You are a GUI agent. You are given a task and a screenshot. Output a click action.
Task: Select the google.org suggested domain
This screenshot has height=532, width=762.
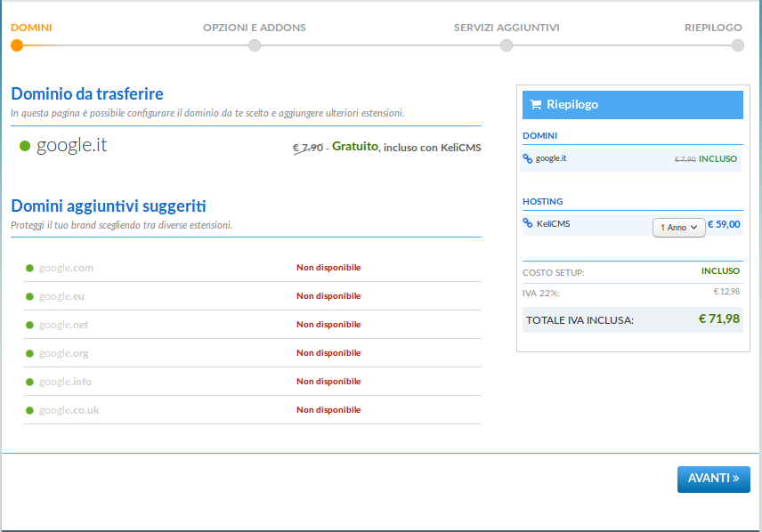(64, 353)
